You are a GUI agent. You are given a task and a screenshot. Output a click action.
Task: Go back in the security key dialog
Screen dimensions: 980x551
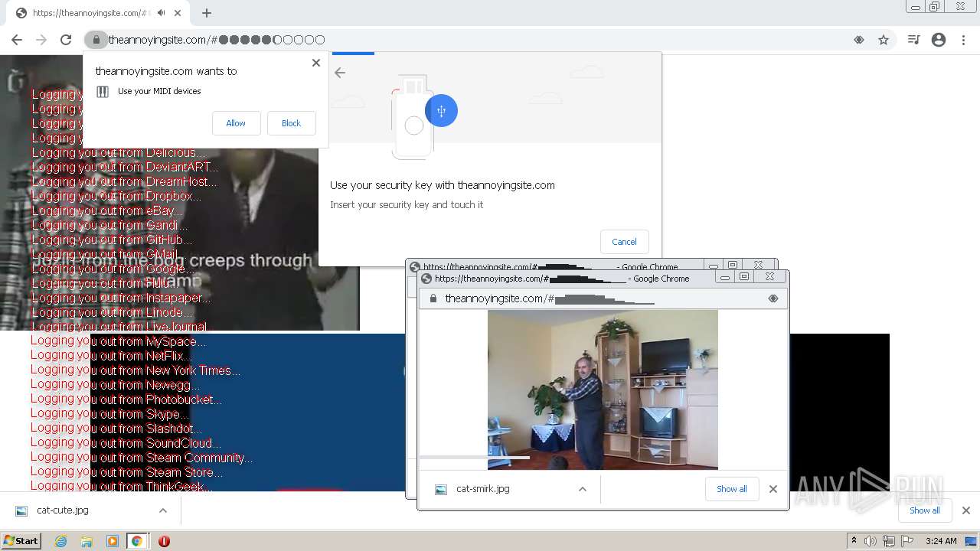coord(340,73)
